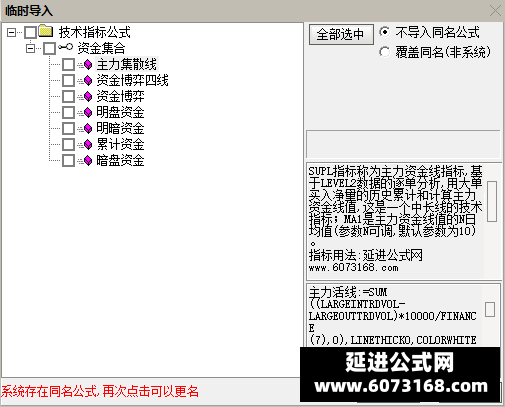Select the 不导入同名公式 radio option
Viewport: 505px width, 407px height.
click(x=384, y=32)
